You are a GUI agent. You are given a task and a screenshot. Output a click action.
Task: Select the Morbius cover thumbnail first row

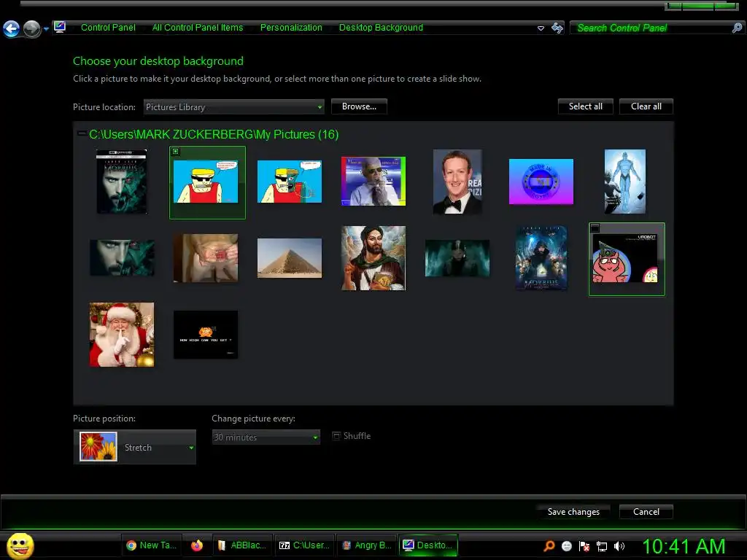(122, 182)
